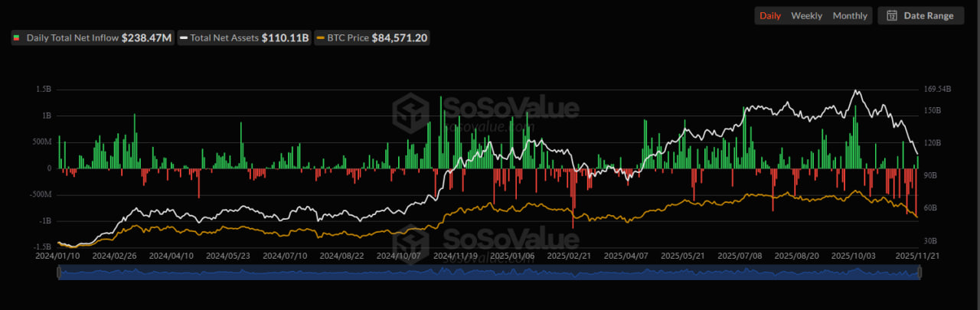Click the calendar icon beside Date Range

[x=892, y=15]
